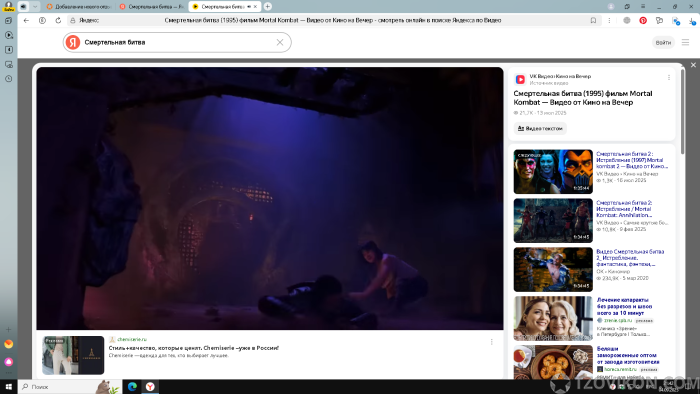Viewport: 700px width, 394px height.
Task: Click the Yandex logo in the search box
Action: click(73, 42)
